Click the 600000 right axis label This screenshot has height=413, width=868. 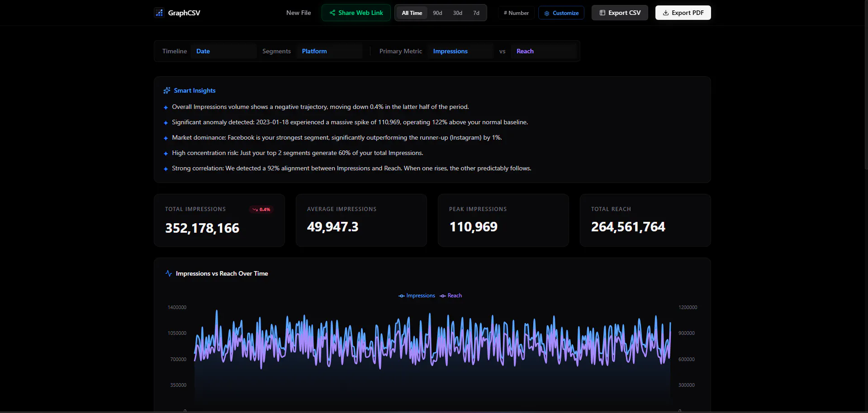pyautogui.click(x=686, y=359)
